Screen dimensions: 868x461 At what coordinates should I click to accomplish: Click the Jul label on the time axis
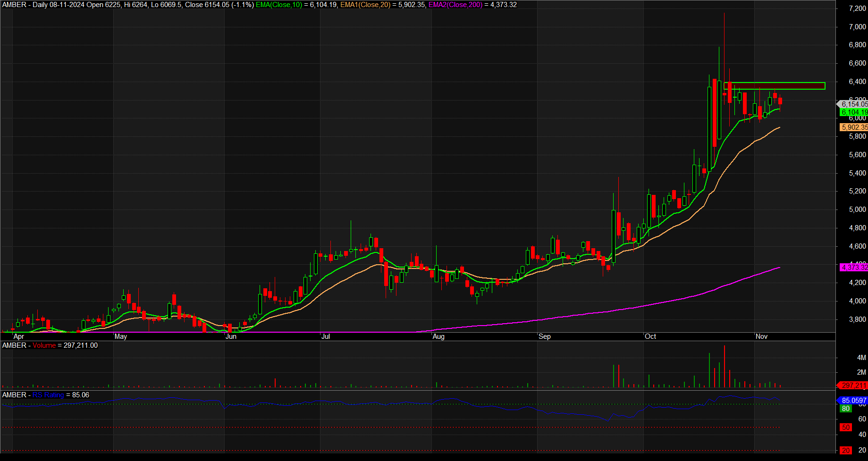coord(326,336)
